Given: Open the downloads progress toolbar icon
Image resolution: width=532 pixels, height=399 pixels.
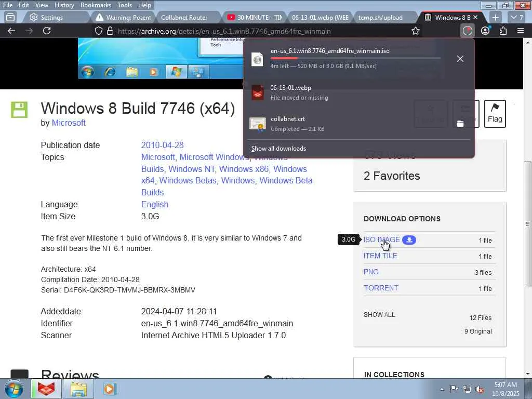Looking at the screenshot, I should pos(468,31).
